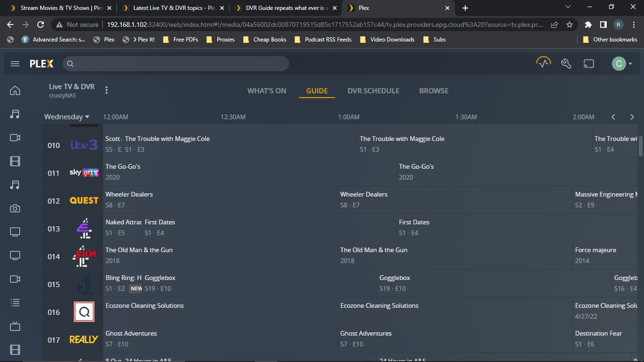The width and height of the screenshot is (644, 362).
Task: Open the Proxies bookmark folder
Action: [220, 40]
